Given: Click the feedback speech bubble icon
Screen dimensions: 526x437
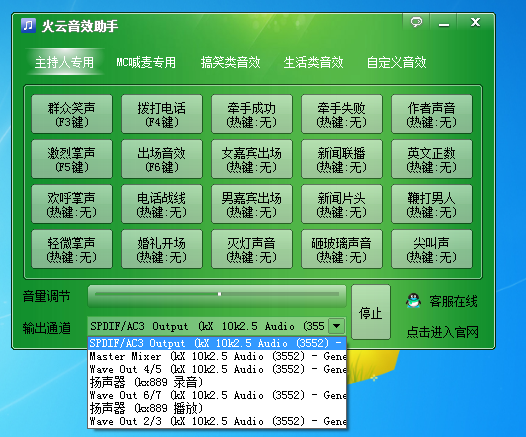Looking at the screenshot, I should 416,22.
